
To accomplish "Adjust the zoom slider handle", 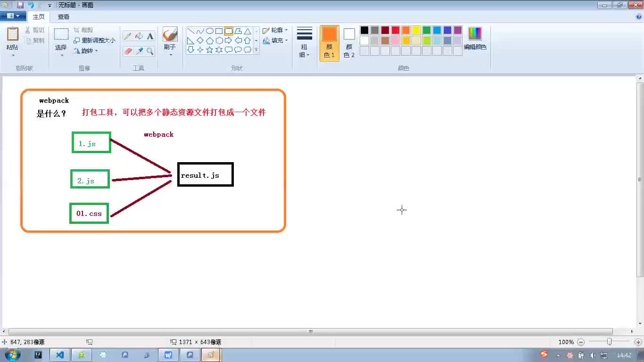I will 609,342.
